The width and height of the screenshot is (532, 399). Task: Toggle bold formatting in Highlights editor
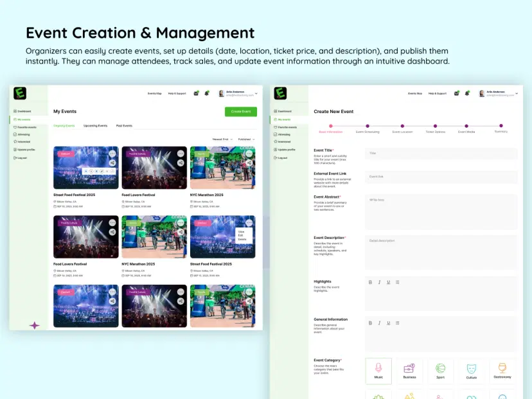click(370, 282)
